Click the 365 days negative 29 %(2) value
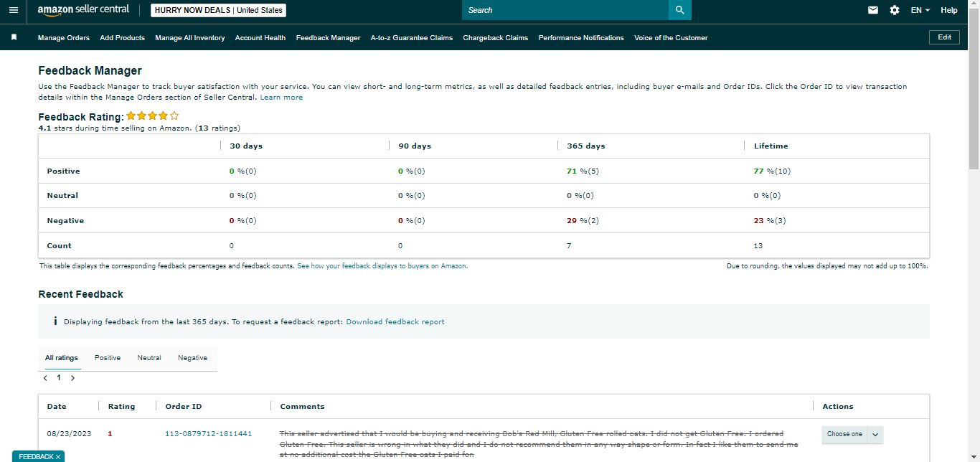 point(583,220)
